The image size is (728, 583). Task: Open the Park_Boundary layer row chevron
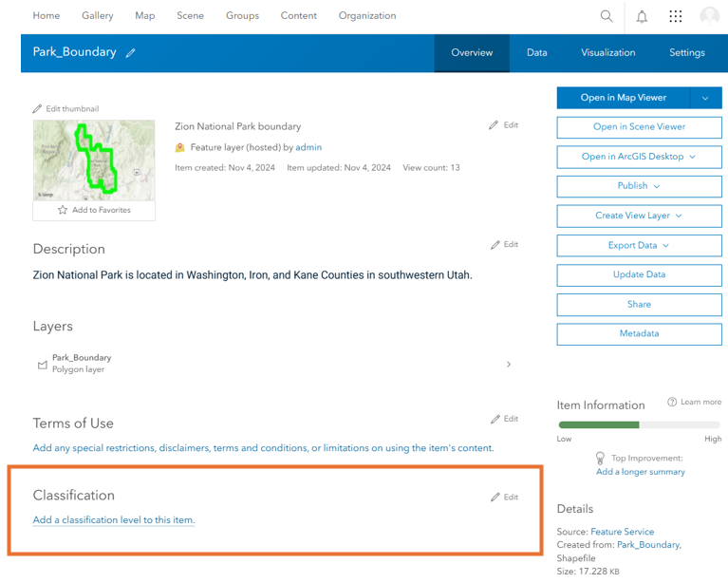pyautogui.click(x=509, y=365)
